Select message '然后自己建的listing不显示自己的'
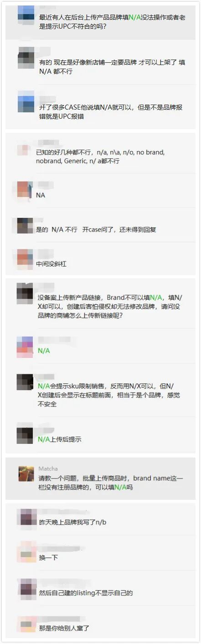Screen dimensions: 201x644 tap(86, 593)
